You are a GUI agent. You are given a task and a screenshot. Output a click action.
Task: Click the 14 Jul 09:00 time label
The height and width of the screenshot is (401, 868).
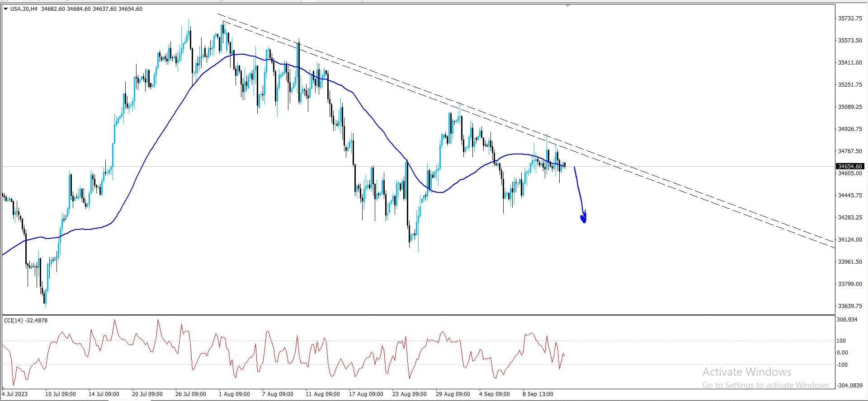(104, 394)
